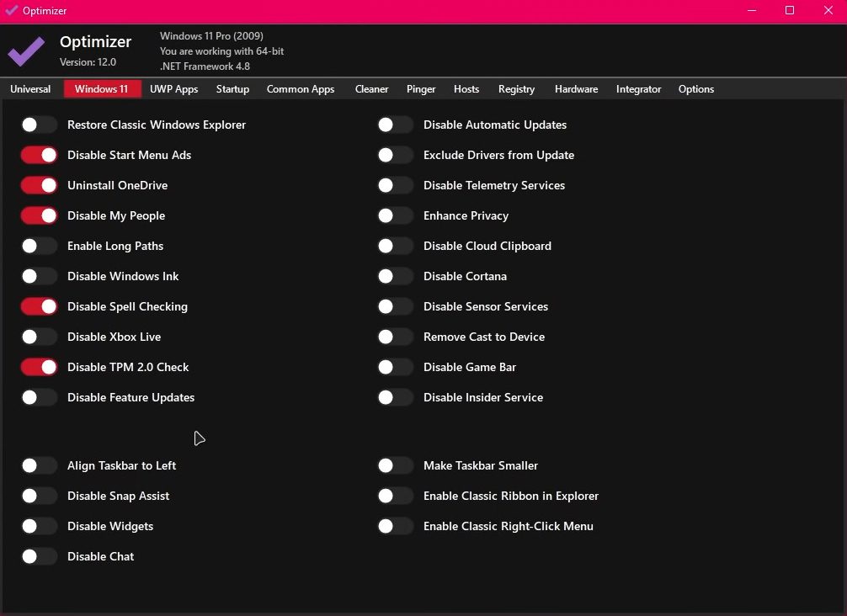Toggle Disable Xbox Live switch
This screenshot has height=616, width=847.
pos(39,337)
